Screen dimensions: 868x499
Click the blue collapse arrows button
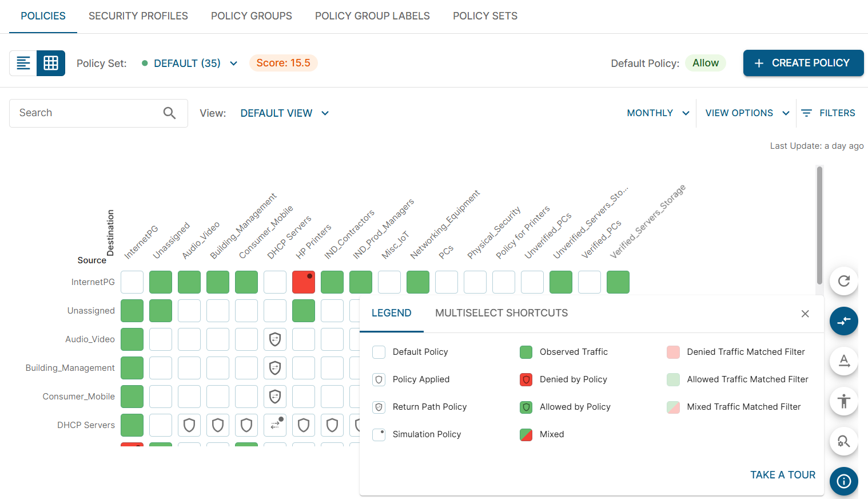coord(843,321)
